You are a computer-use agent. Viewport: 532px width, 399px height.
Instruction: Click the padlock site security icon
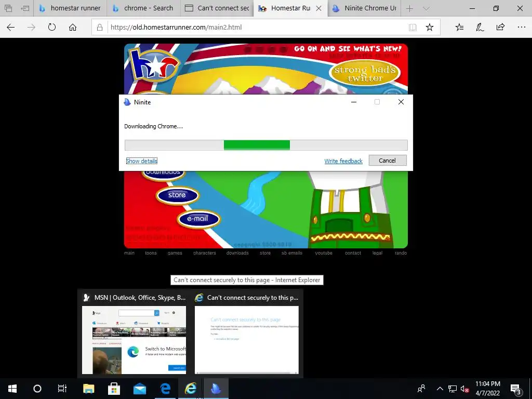pos(100,28)
